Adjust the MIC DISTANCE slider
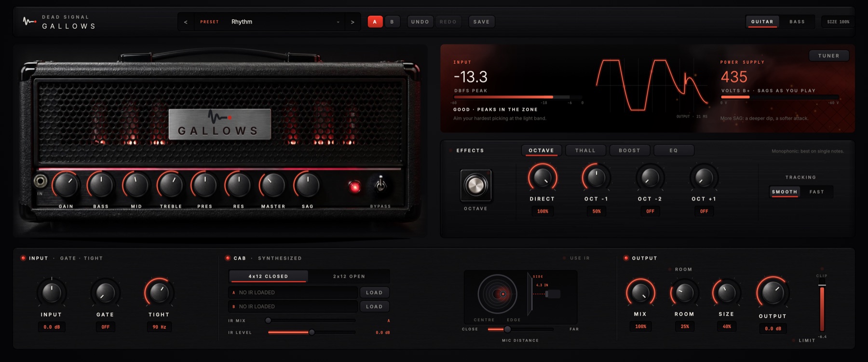 (x=520, y=329)
